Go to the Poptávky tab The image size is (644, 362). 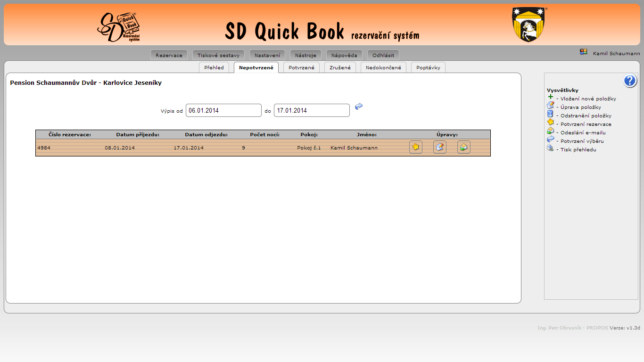(x=428, y=67)
